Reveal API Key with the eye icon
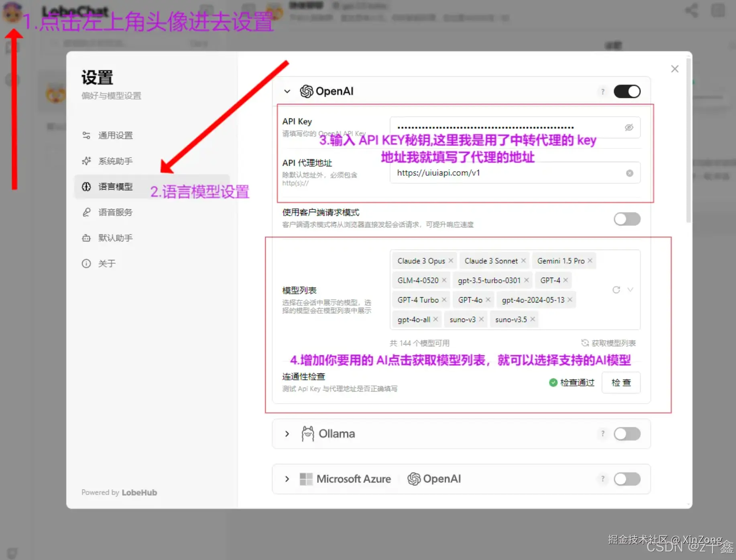The height and width of the screenshot is (560, 736). [629, 128]
